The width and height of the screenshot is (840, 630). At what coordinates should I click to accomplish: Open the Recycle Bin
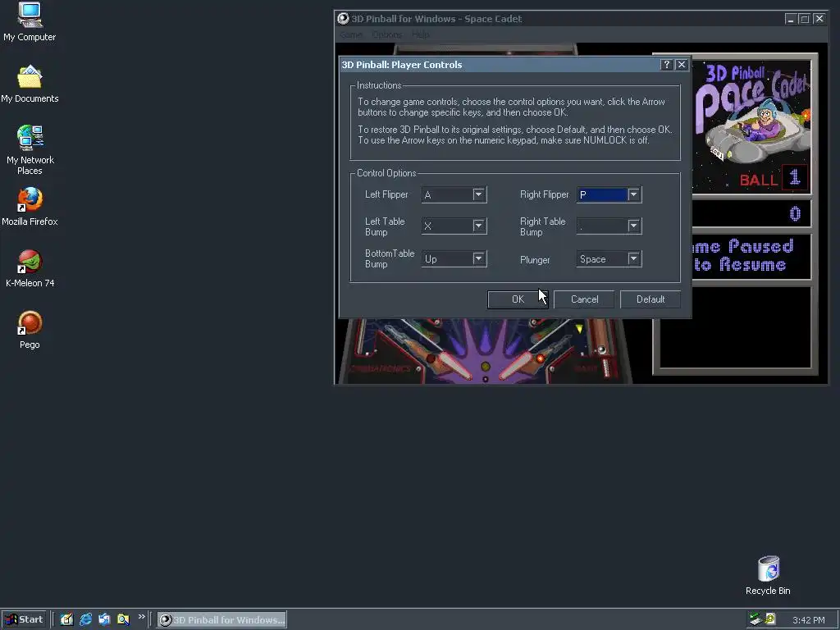coord(768,575)
